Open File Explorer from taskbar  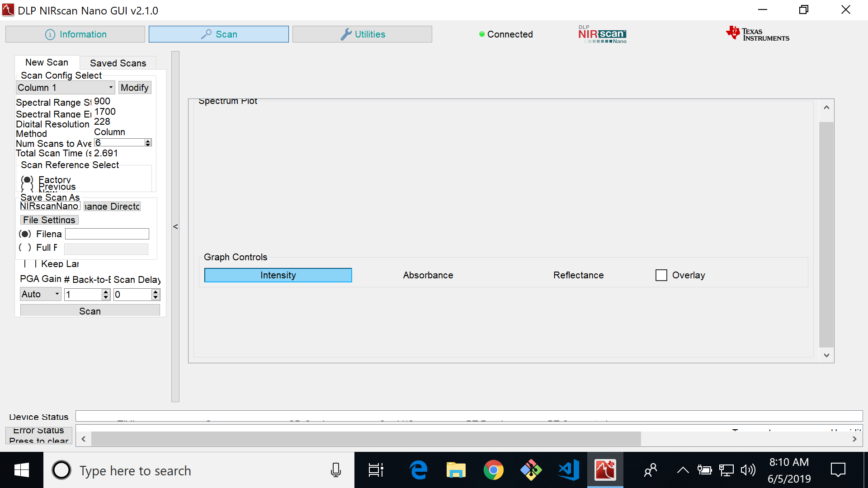456,470
